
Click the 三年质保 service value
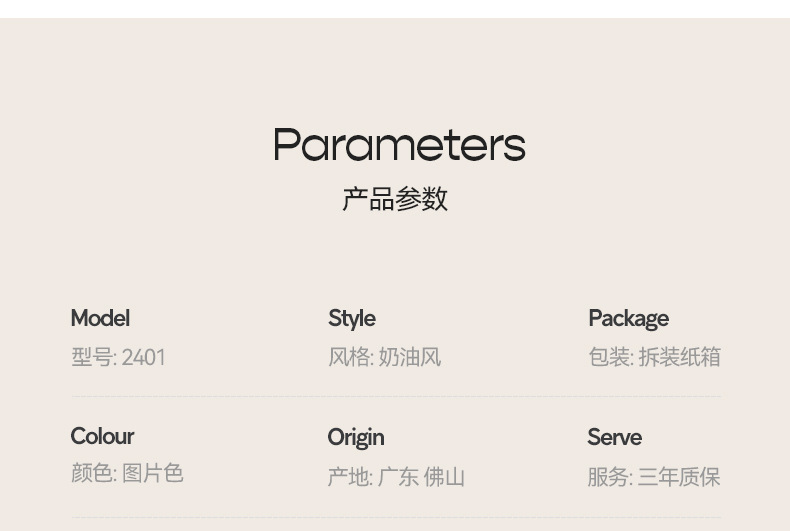click(679, 477)
